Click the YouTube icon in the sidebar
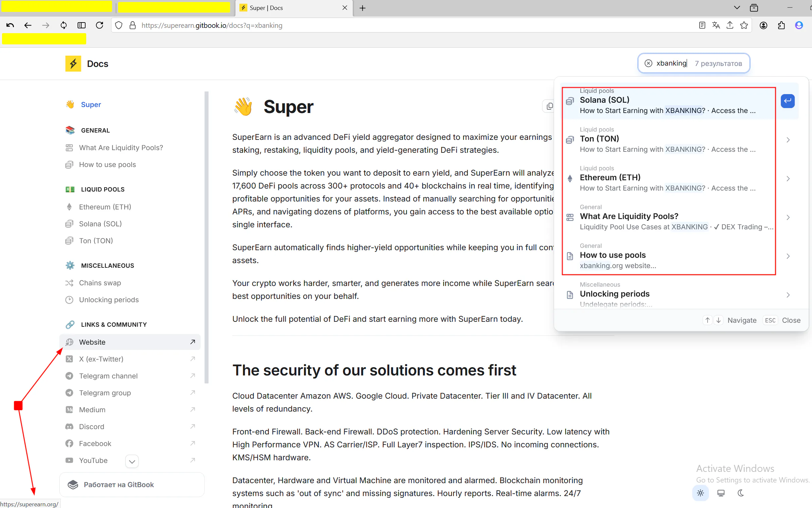Image resolution: width=812 pixels, height=508 pixels. [x=69, y=460]
